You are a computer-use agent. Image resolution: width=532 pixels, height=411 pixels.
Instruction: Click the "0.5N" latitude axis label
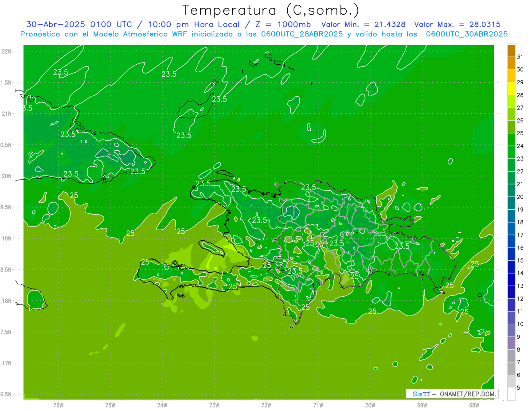click(7, 145)
